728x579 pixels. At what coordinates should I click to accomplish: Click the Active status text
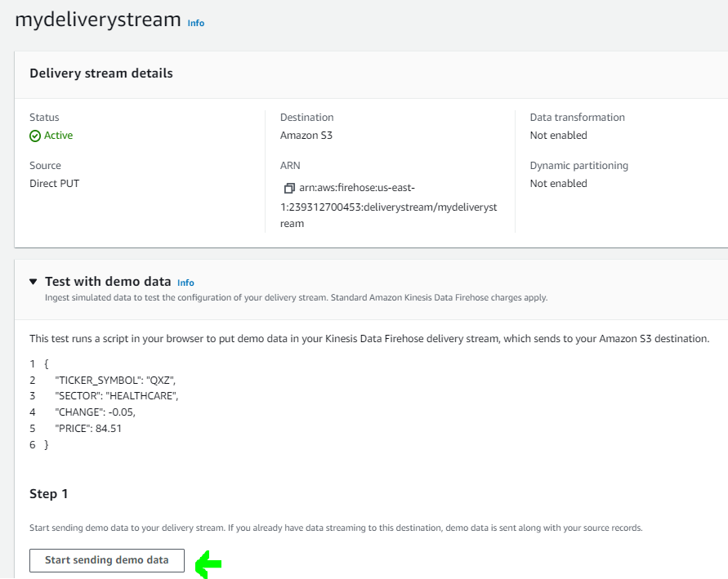(x=59, y=136)
